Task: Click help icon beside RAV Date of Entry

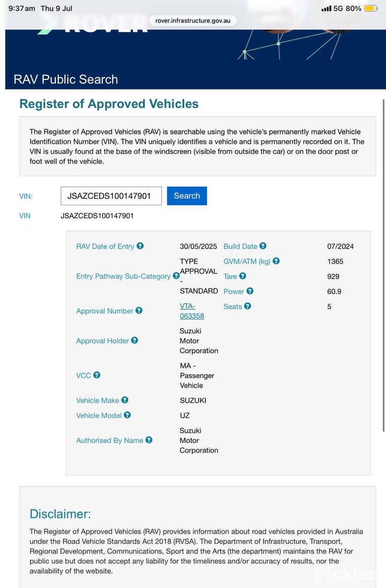Action: pyautogui.click(x=140, y=246)
